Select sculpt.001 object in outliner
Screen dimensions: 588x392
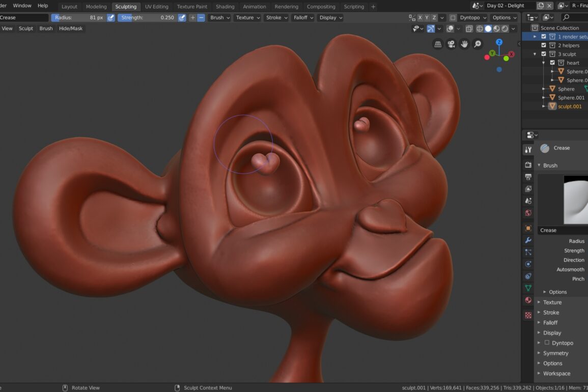coord(569,106)
